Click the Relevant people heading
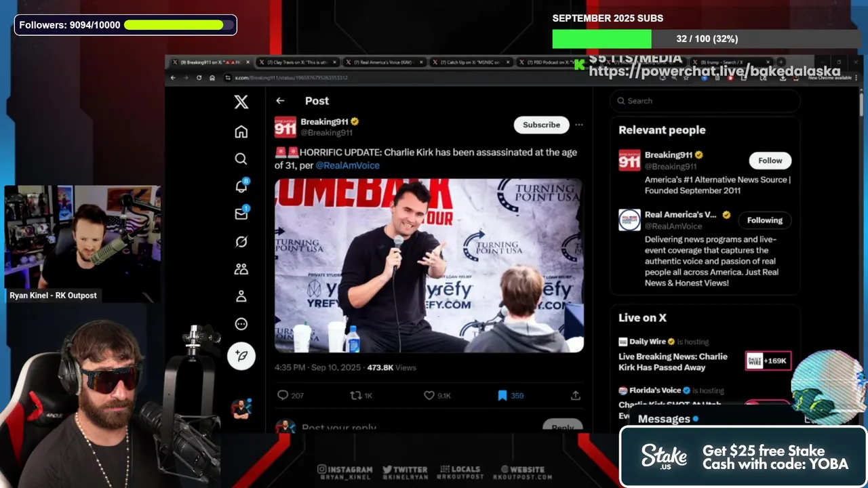Viewport: 868px width, 488px height. pyautogui.click(x=662, y=130)
